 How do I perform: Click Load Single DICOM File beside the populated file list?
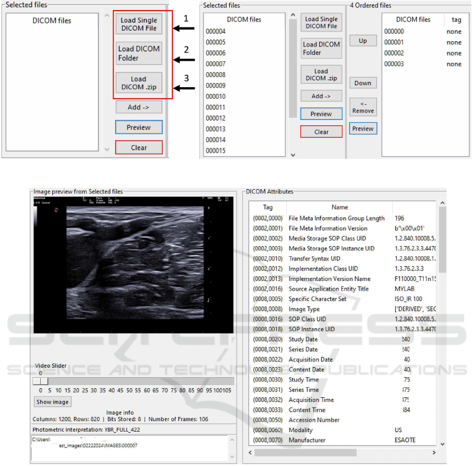point(321,23)
